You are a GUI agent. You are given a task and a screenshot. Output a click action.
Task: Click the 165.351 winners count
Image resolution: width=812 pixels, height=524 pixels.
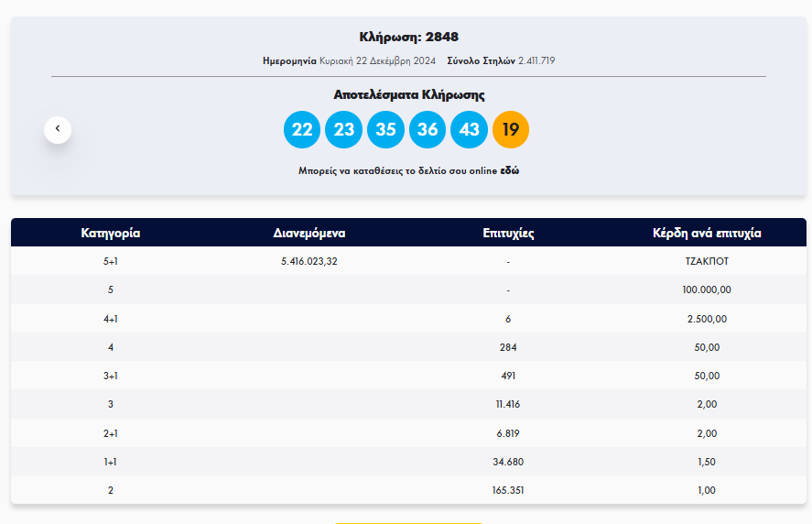pyautogui.click(x=508, y=491)
